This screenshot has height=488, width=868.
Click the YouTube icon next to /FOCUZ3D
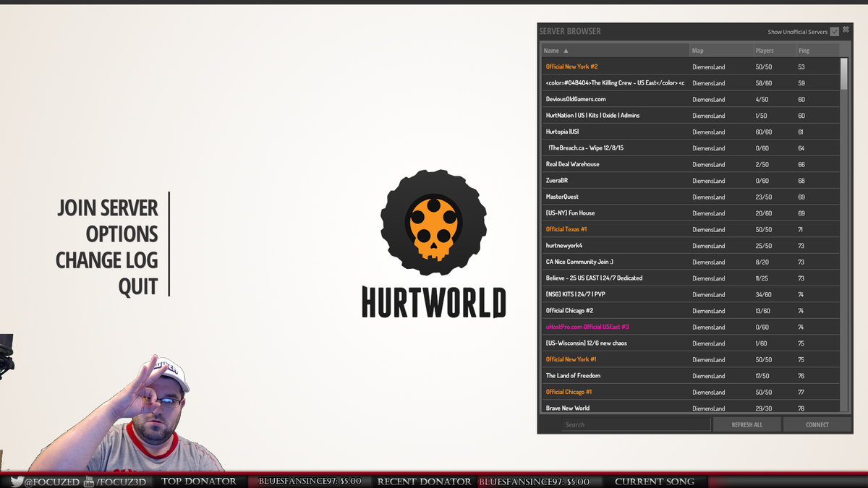[x=89, y=481]
